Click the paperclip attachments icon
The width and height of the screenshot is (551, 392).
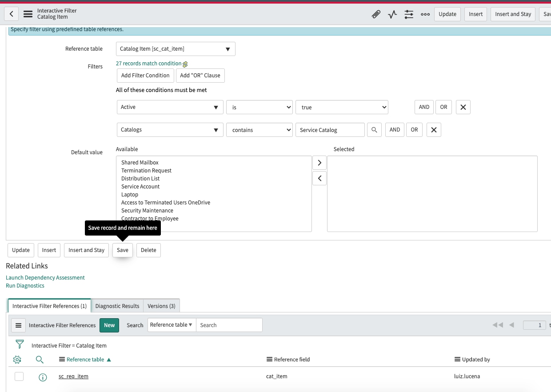pos(376,14)
